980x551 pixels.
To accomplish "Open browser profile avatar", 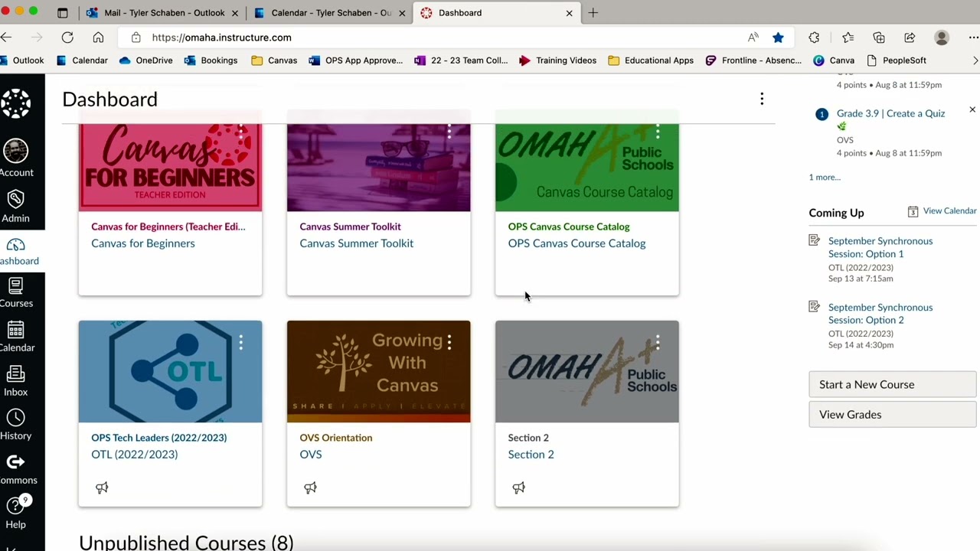I will [x=942, y=37].
